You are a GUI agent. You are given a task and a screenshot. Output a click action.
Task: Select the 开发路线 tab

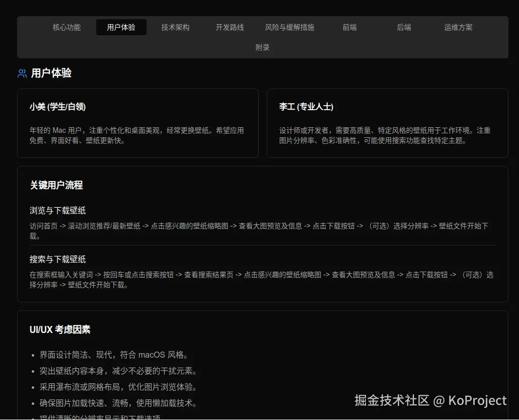[x=230, y=28]
